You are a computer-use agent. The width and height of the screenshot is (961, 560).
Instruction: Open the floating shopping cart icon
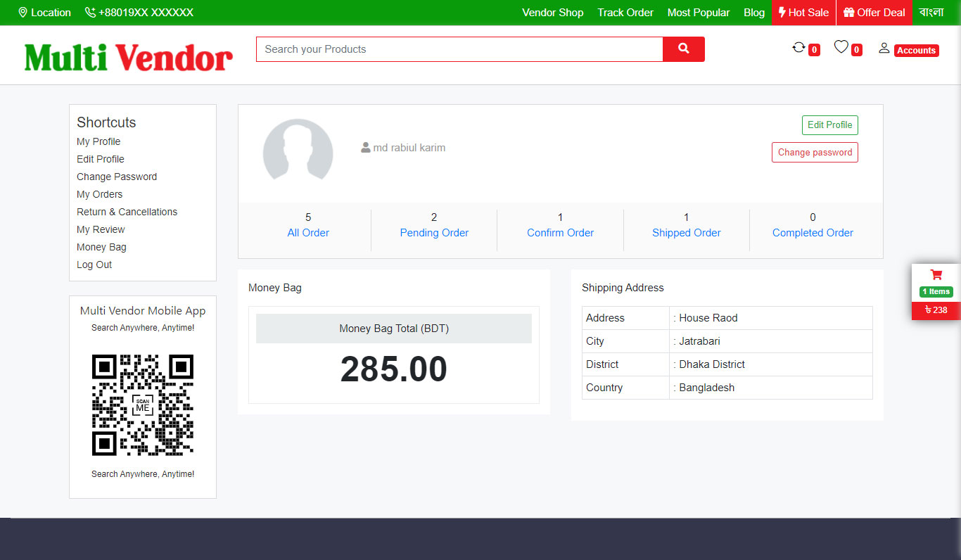coord(936,275)
